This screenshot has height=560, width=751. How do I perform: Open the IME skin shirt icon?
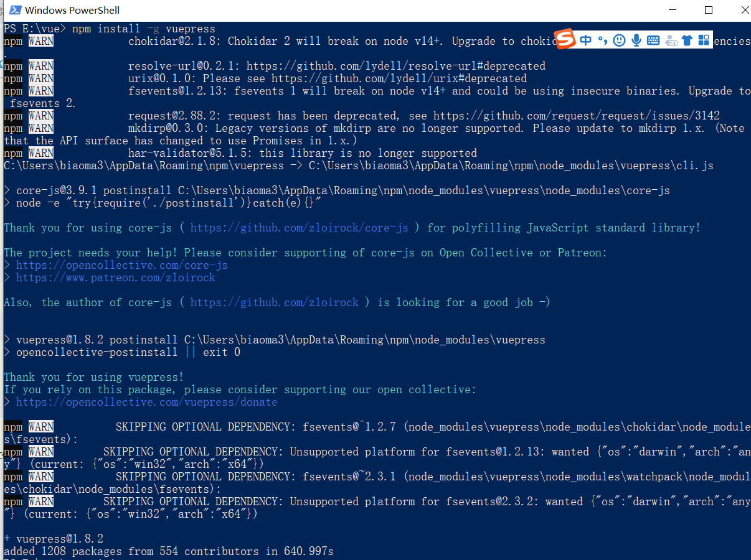pos(687,40)
